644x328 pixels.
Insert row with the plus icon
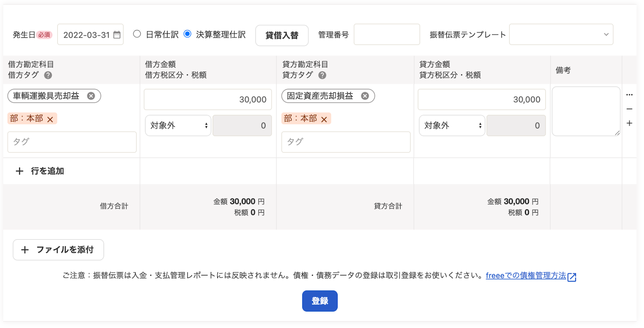[x=630, y=123]
